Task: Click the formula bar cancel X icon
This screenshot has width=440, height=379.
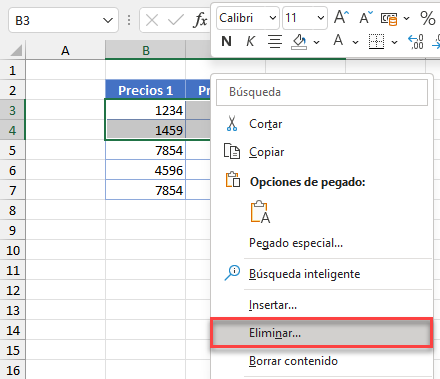Action: coord(152,20)
